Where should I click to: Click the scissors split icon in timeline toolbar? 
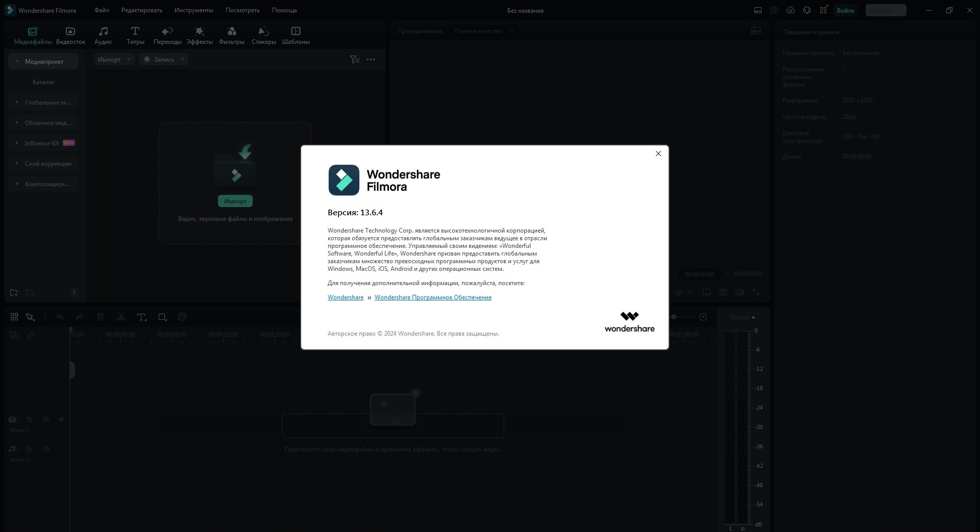click(x=121, y=317)
